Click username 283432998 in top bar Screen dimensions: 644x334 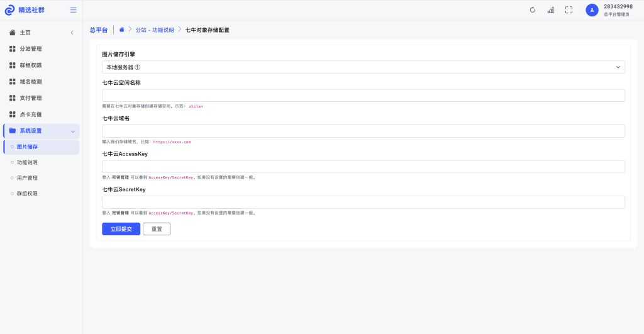618,6
